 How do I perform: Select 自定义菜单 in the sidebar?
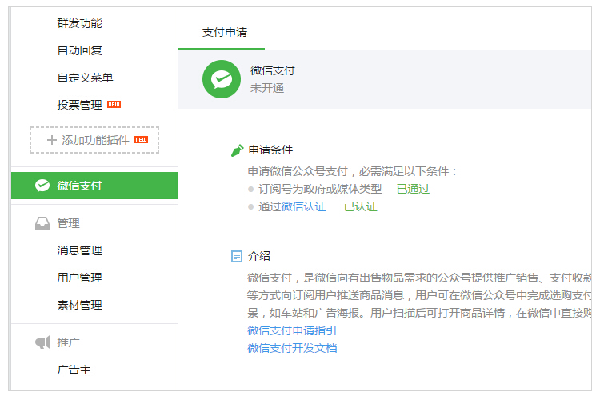85,78
